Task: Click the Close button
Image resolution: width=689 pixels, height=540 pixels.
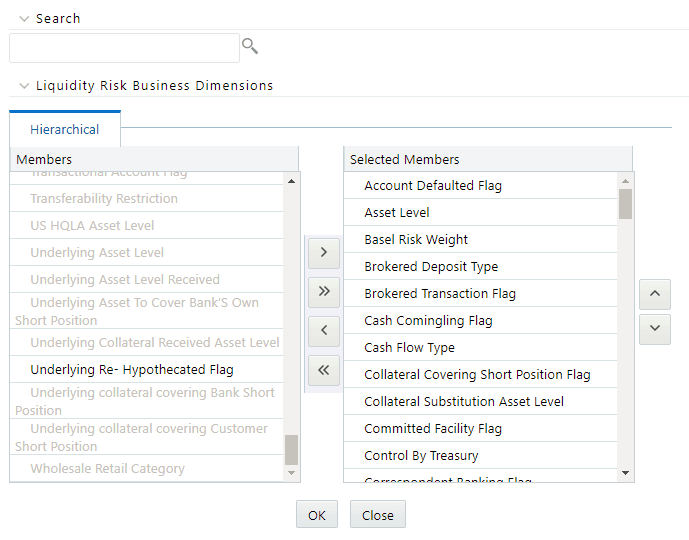Action: tap(377, 515)
